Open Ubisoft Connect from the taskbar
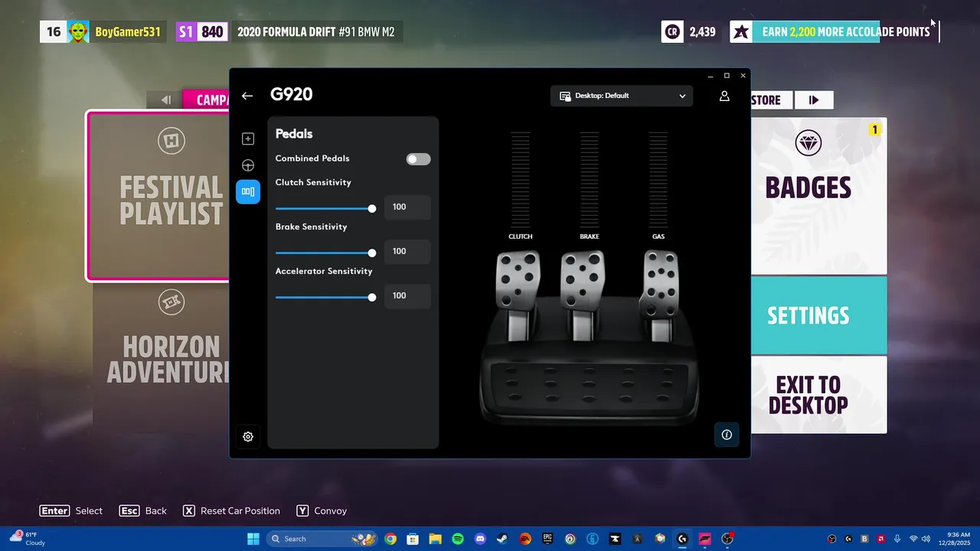This screenshot has height=551, width=980. click(x=570, y=539)
